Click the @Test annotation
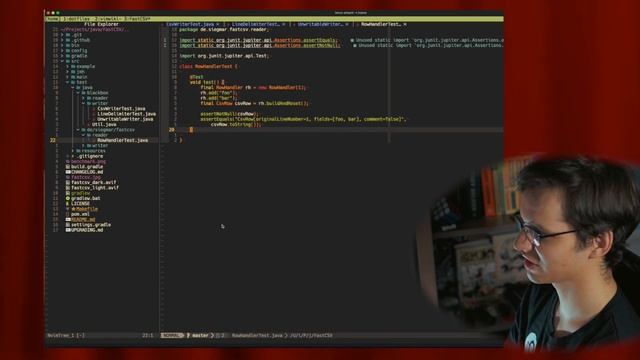This screenshot has width=640, height=360. (196, 77)
